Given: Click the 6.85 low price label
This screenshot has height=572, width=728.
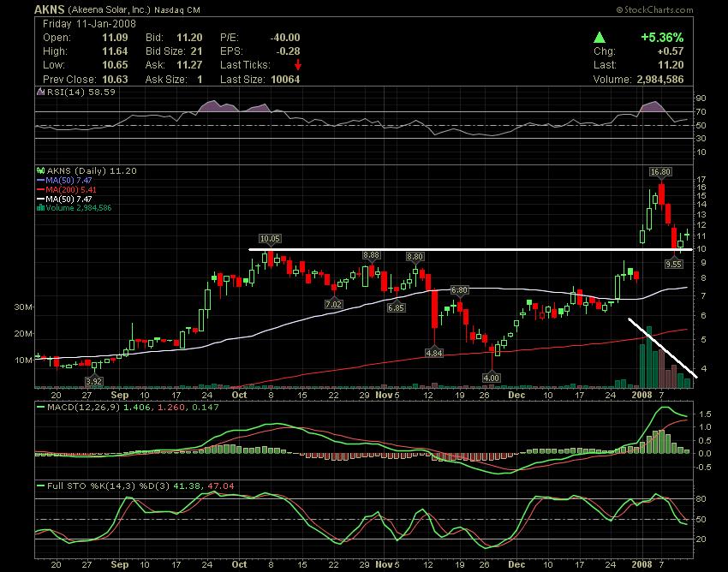Looking at the screenshot, I should click(396, 307).
